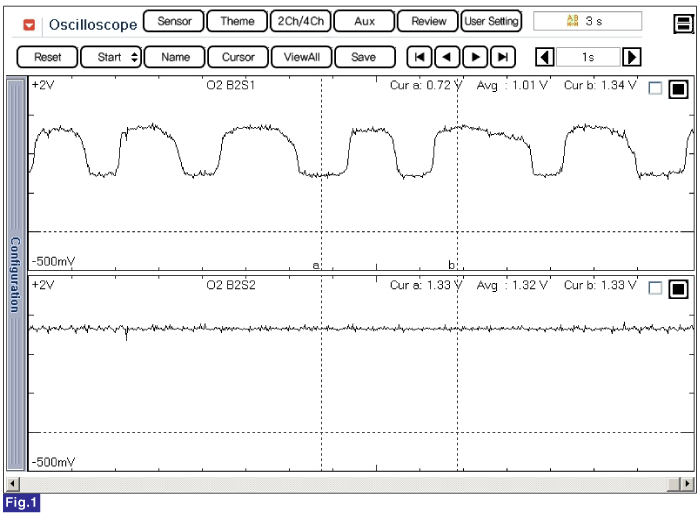Click cursor marker b on top channel
700x515 pixels.
click(x=451, y=265)
